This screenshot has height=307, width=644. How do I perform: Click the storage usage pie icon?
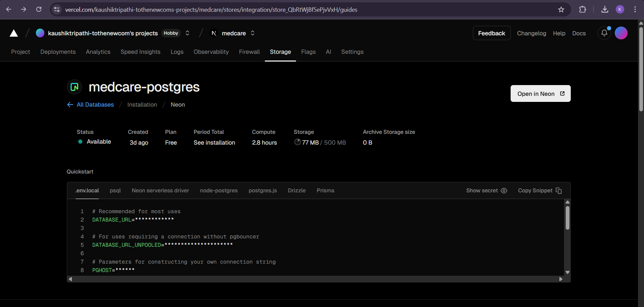297,142
